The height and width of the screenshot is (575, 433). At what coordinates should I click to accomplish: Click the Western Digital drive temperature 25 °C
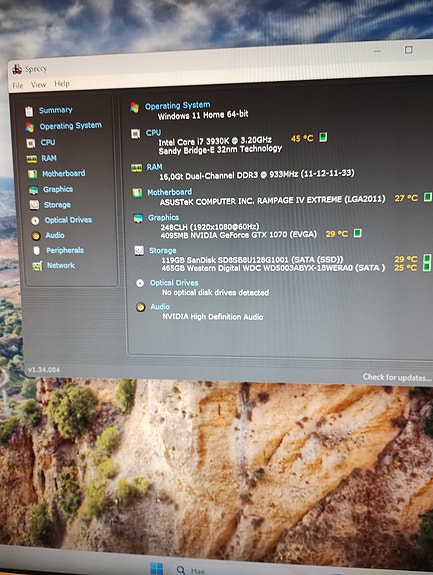(x=406, y=268)
